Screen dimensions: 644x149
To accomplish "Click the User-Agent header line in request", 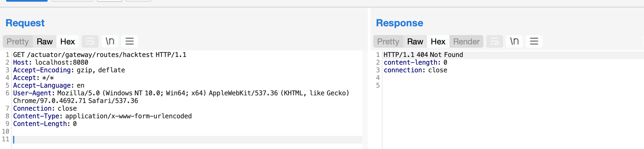I will 181,97.
